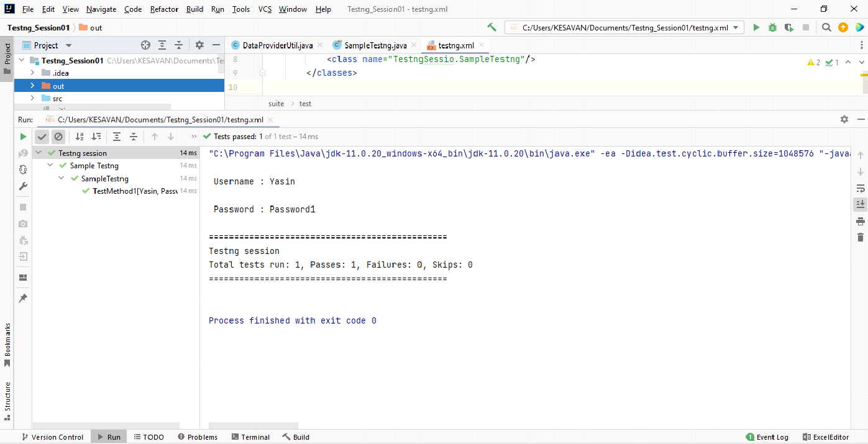Expand all in Project panel header

tap(162, 45)
